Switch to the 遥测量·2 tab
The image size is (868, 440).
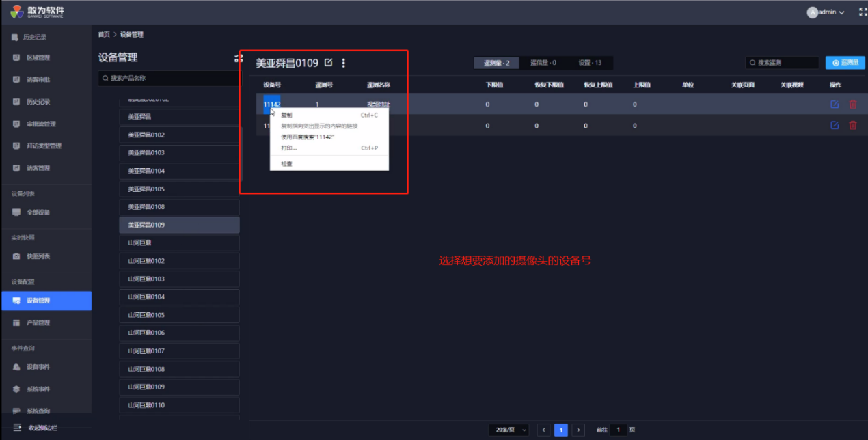[x=497, y=63]
